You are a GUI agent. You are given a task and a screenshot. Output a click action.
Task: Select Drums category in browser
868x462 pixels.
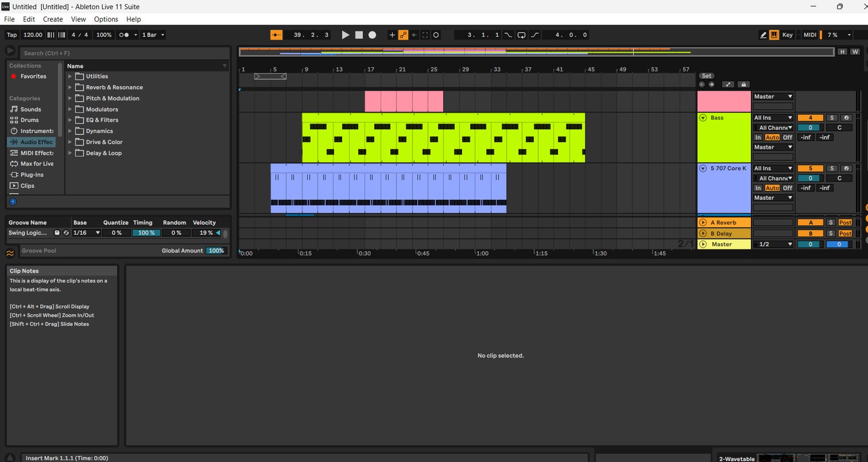tap(30, 120)
